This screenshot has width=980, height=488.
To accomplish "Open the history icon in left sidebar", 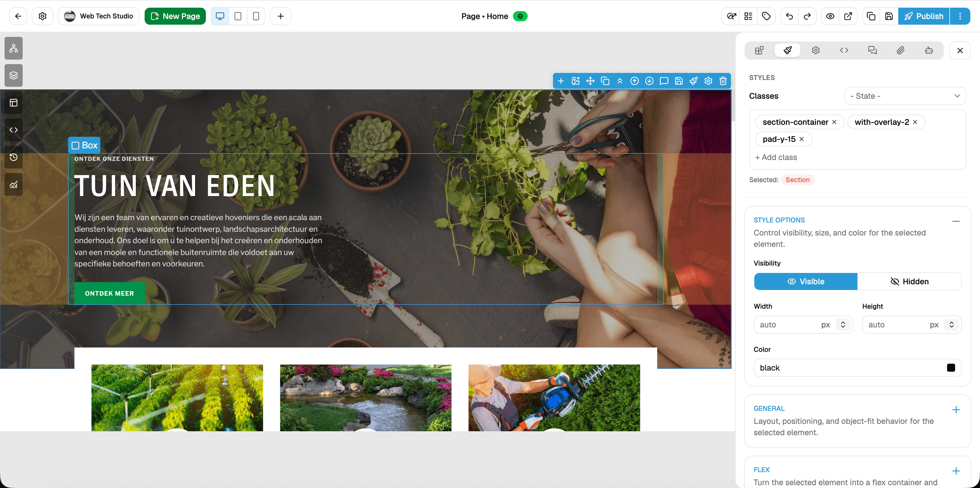I will 14,157.
